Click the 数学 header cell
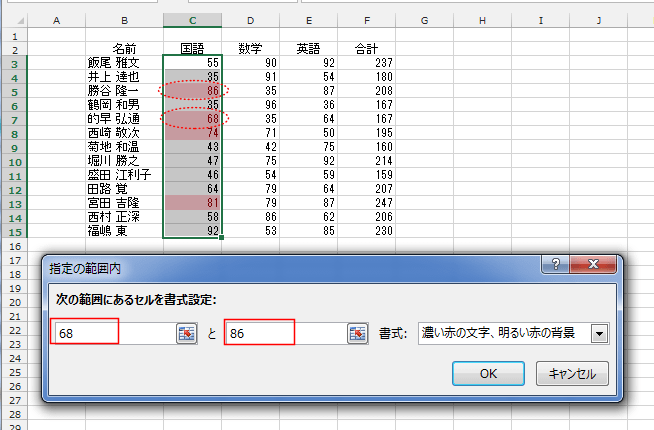654x430 pixels. (250, 49)
